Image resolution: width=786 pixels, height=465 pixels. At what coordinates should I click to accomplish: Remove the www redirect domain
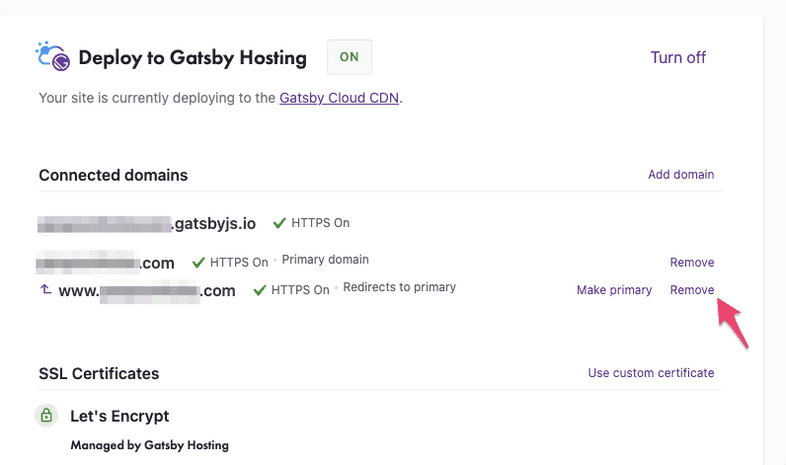coord(692,290)
